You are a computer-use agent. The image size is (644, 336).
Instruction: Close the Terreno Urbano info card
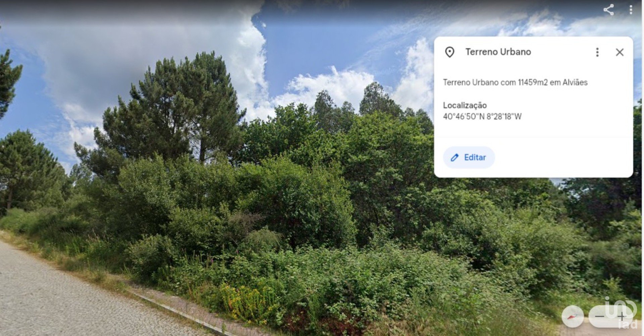tap(620, 52)
